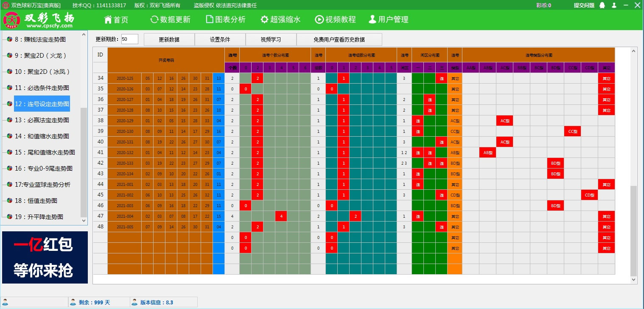This screenshot has height=309, width=644.
Task: Select 8：赚钱法宝走势图 tree item
Action: click(x=40, y=39)
